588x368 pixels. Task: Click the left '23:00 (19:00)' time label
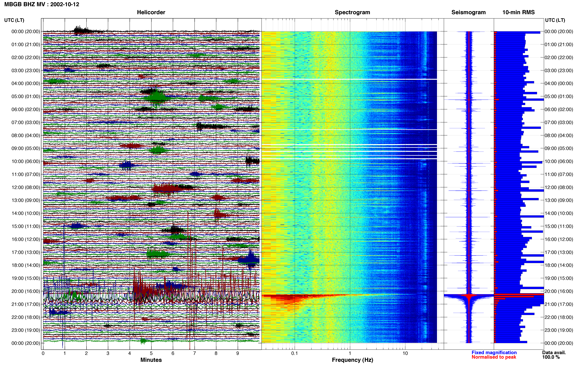pos(26,330)
